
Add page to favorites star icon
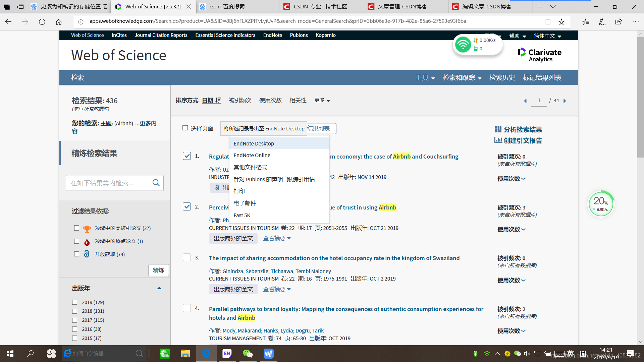point(561,22)
